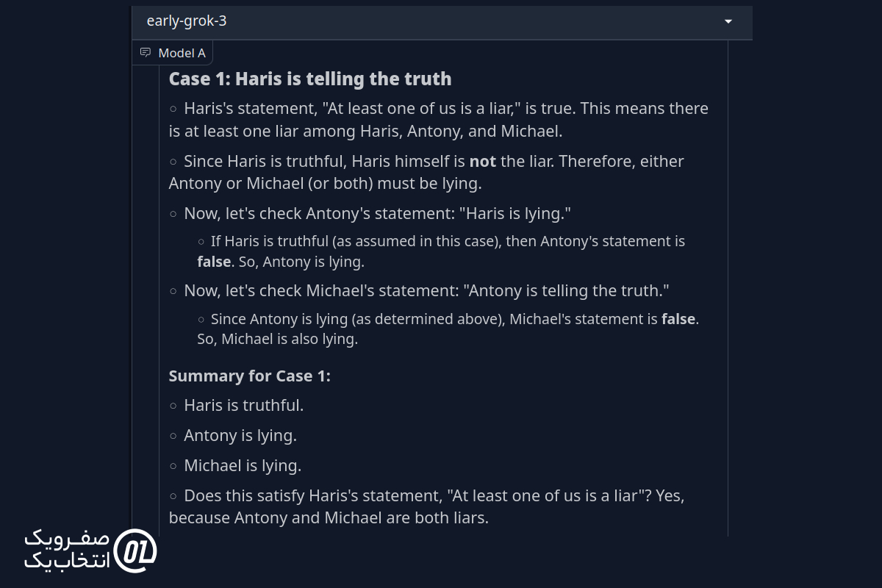This screenshot has height=588, width=882.
Task: Click the line "Now, let's check Antony's statement"
Action: [x=378, y=214]
